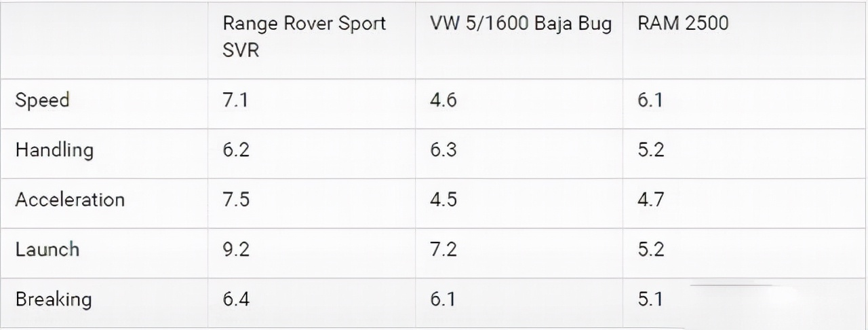
Task: Select RAM 2500's Handling value 5.2
Action: [x=651, y=150]
